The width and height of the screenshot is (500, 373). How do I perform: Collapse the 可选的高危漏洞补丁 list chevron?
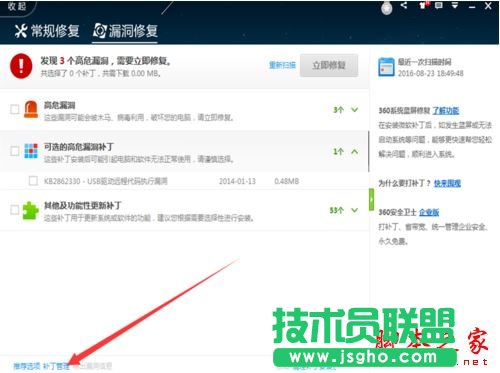(354, 152)
